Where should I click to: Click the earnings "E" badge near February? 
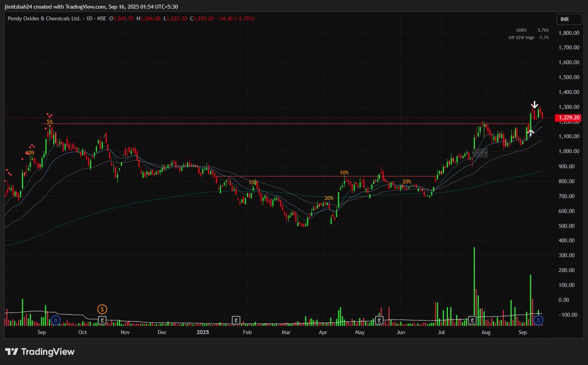point(236,320)
